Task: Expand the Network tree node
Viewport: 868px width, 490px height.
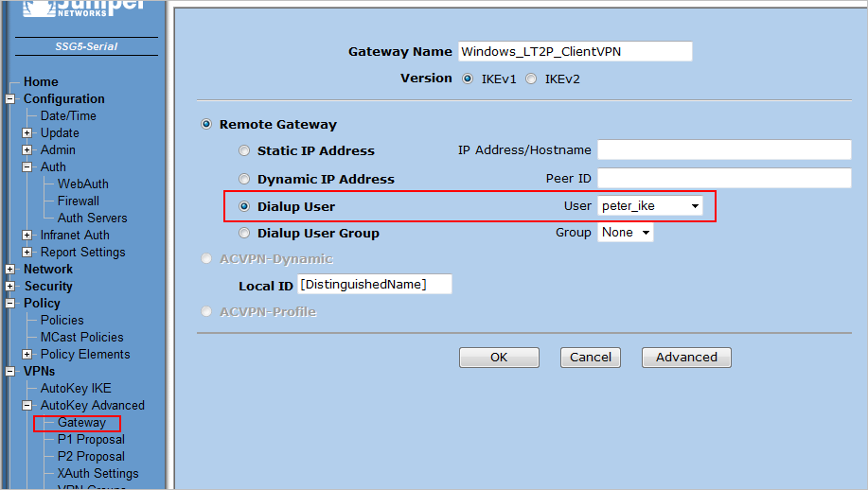Action: [x=10, y=270]
